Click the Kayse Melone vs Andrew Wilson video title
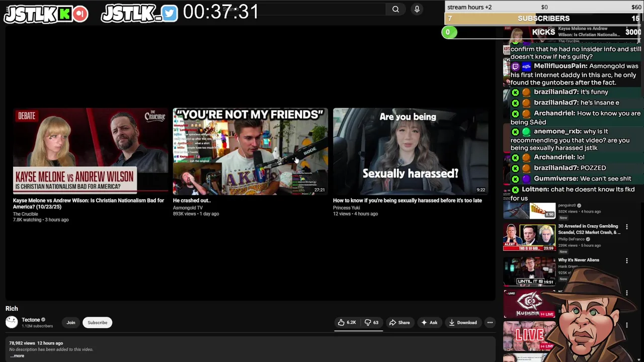 (89, 204)
